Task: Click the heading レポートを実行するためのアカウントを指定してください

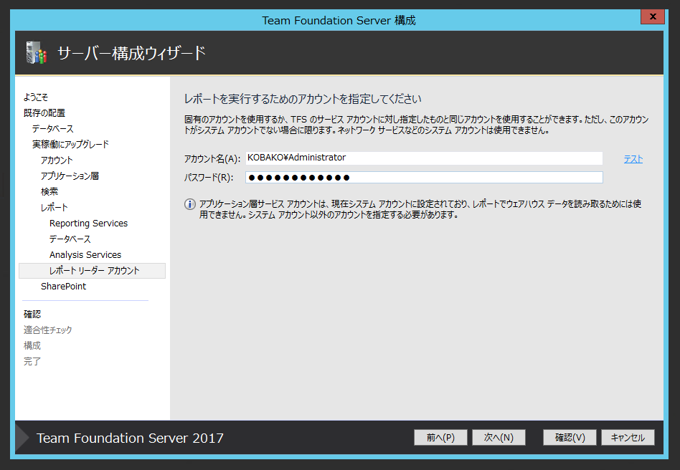Action: click(x=303, y=99)
